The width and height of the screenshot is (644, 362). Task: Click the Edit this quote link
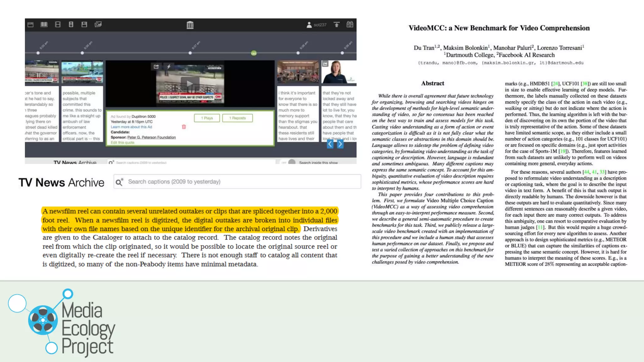click(122, 143)
